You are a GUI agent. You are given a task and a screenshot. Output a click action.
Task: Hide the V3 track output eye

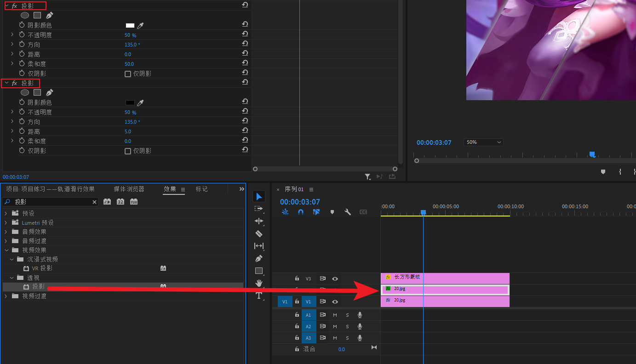pyautogui.click(x=335, y=279)
